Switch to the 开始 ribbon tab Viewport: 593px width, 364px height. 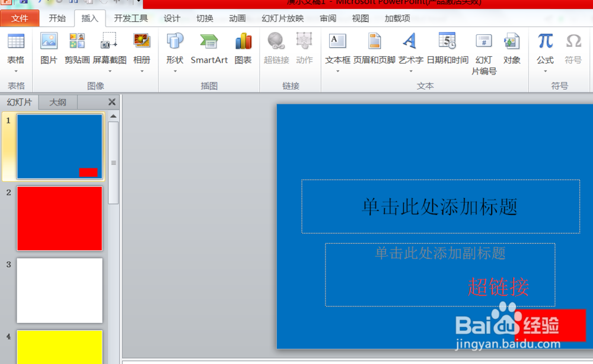[x=57, y=18]
